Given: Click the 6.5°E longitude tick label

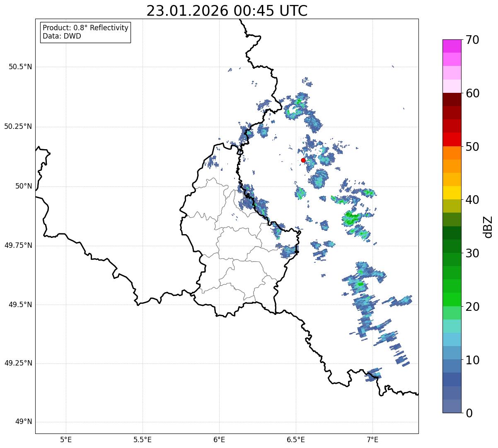Looking at the screenshot, I should [296, 440].
